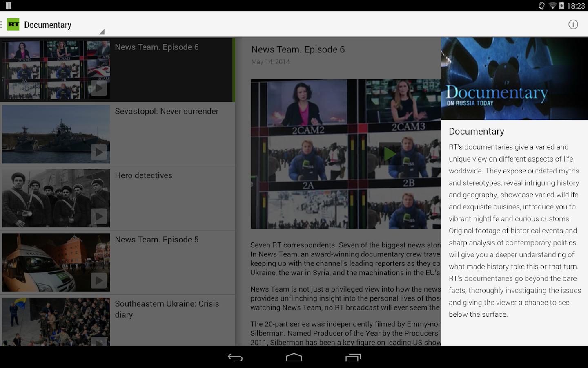Tap play icon on Sevastopol thumbnail

(x=99, y=152)
